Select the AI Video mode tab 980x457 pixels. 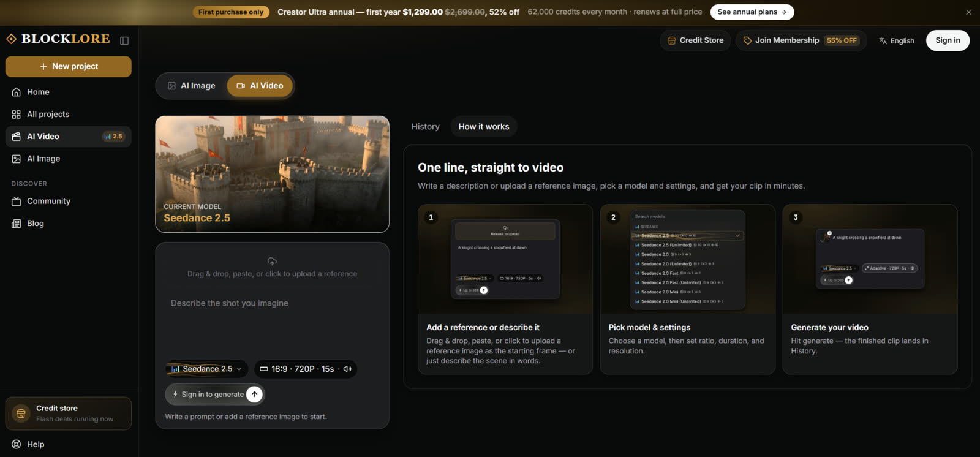(x=260, y=86)
